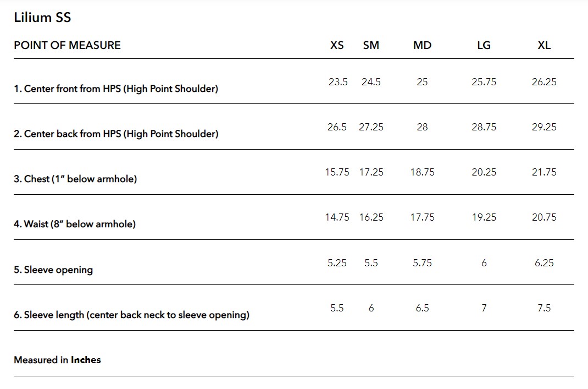Click the Chest (1" below armhole) label
Screen dimensions: 588x389
(75, 179)
